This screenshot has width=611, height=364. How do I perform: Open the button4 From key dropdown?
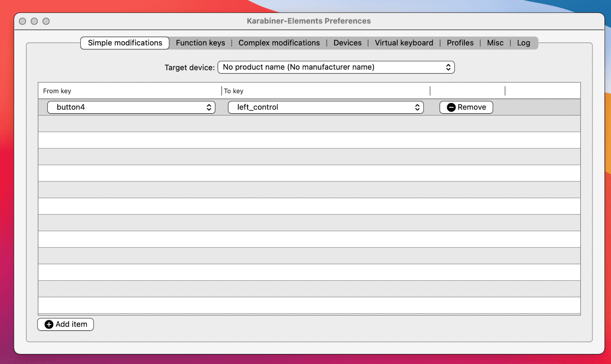131,107
